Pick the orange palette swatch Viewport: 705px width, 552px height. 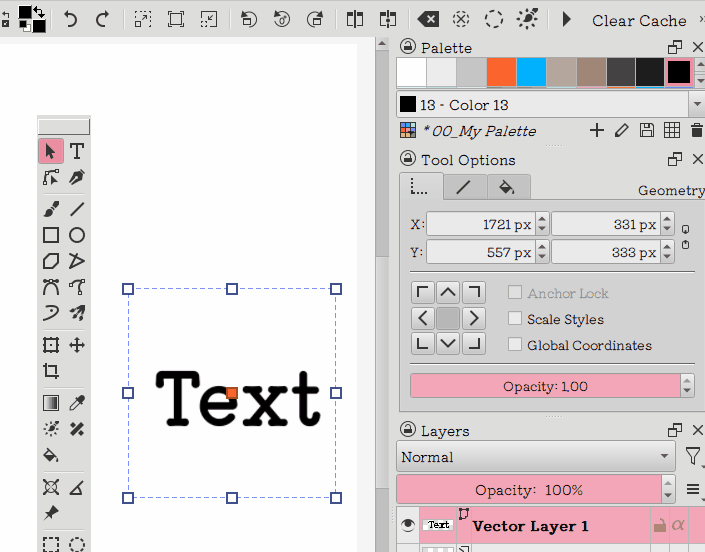tap(502, 72)
